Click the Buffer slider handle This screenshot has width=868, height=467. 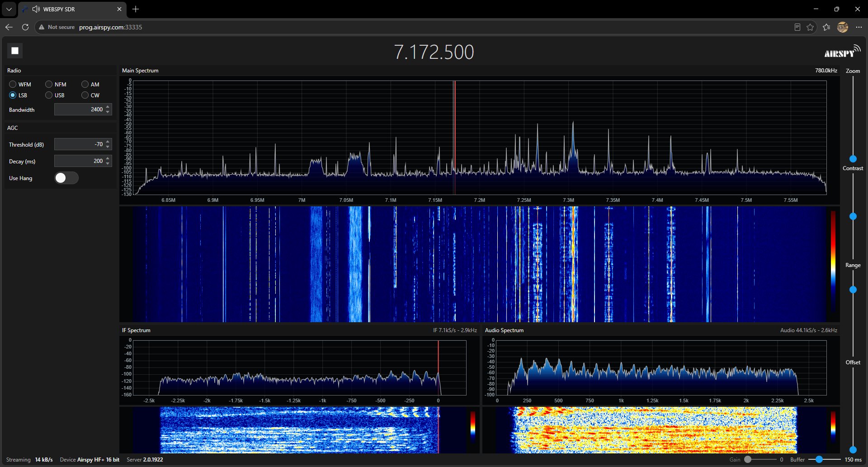(x=819, y=459)
